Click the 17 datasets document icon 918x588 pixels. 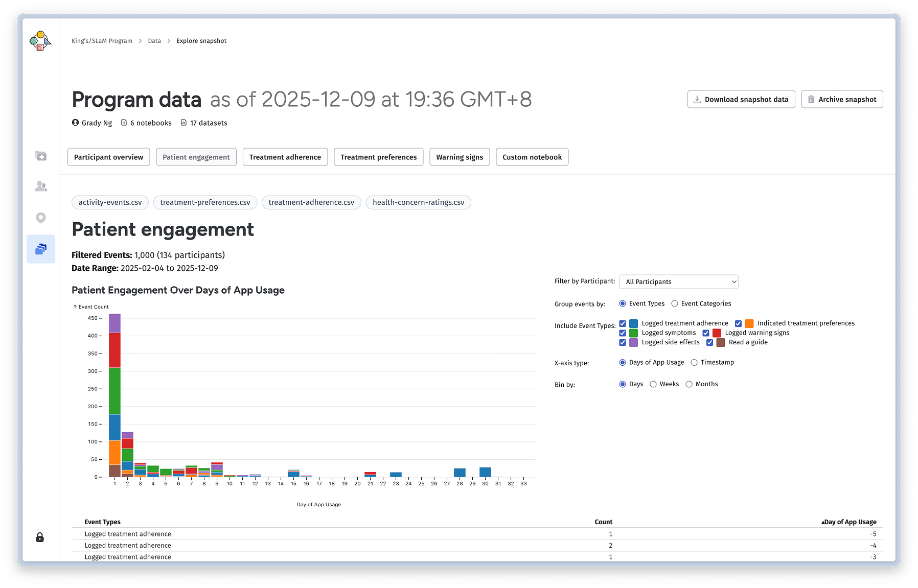183,123
